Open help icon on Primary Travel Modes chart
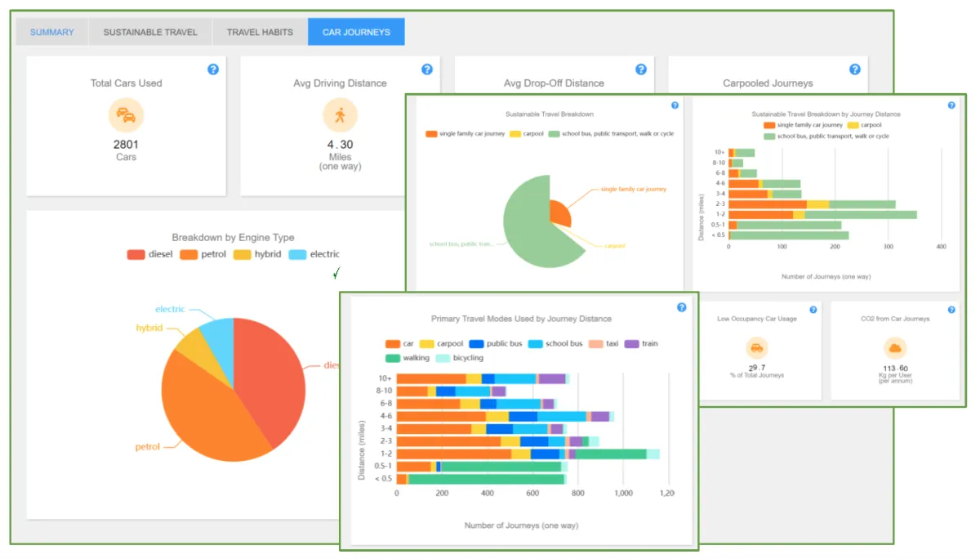The width and height of the screenshot is (980, 559). pyautogui.click(x=682, y=307)
